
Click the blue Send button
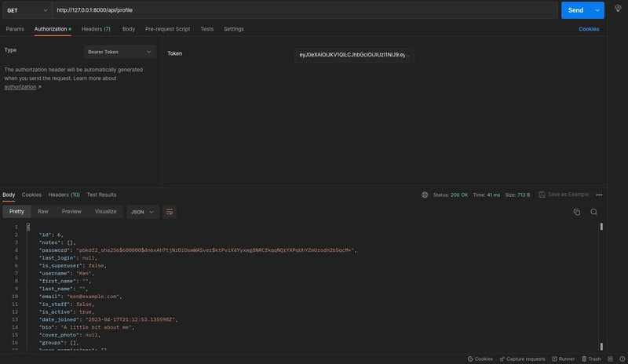click(576, 10)
